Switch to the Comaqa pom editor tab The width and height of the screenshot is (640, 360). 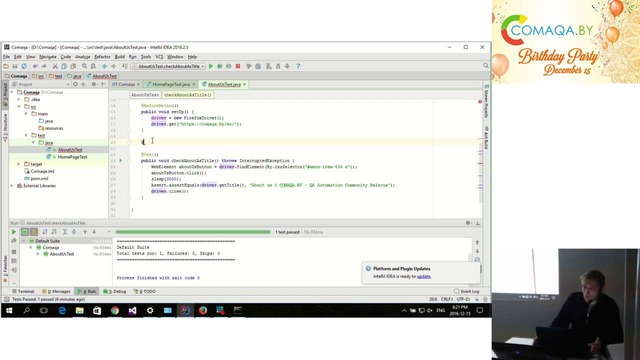click(x=126, y=84)
